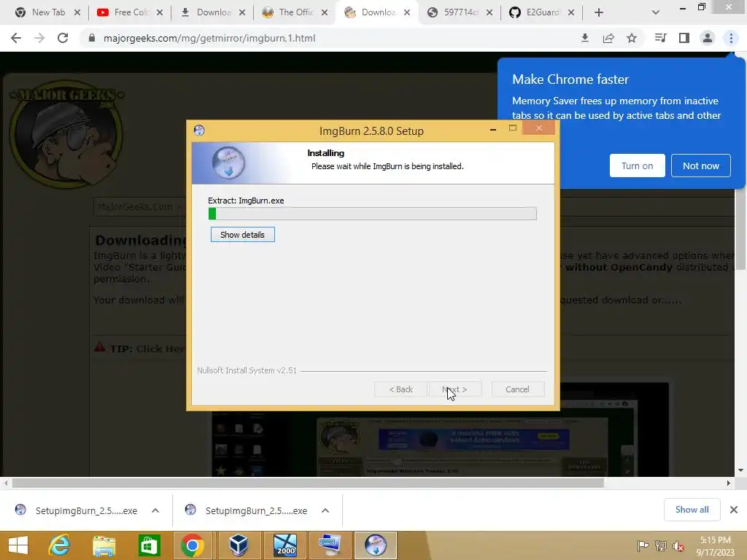Close the E2Guard tab

pos(571,12)
